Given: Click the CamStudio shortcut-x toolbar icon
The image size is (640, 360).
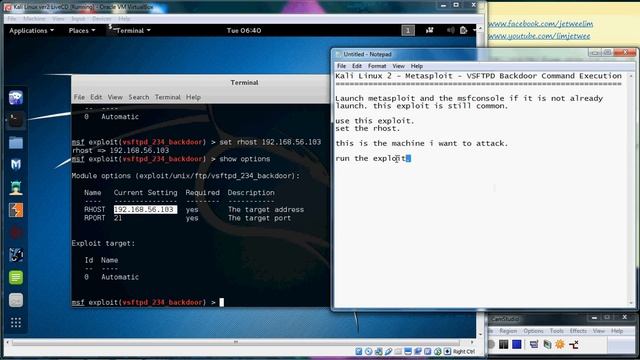Looking at the screenshot, I should 574,344.
